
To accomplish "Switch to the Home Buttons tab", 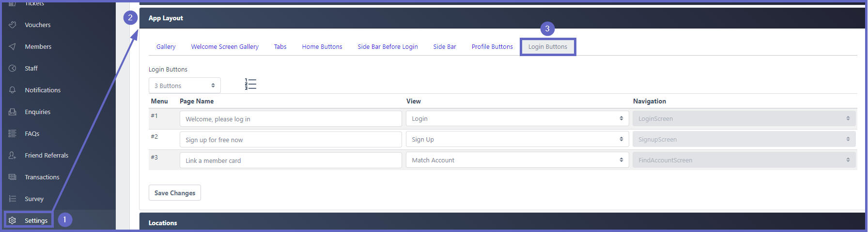I will [x=322, y=47].
